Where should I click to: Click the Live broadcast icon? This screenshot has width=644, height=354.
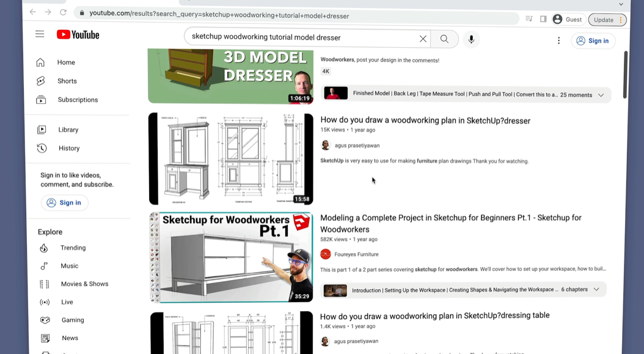tap(45, 302)
